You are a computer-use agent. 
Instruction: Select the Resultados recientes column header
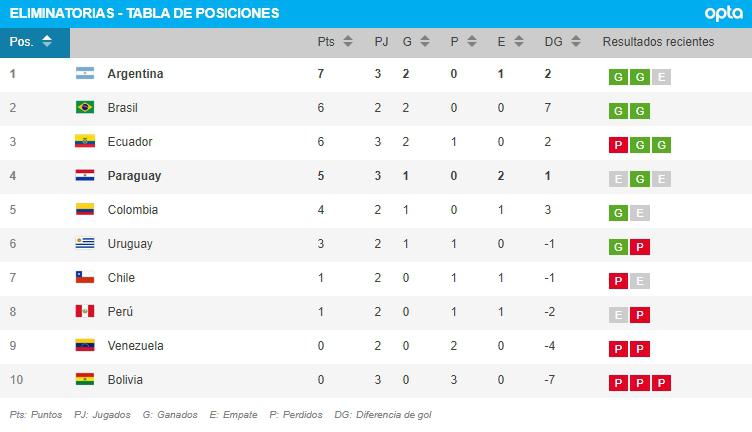[x=658, y=42]
